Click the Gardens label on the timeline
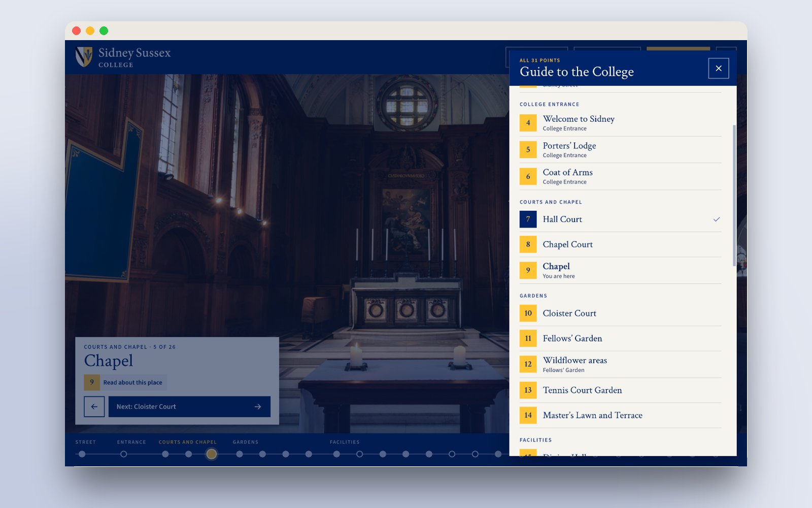This screenshot has width=812, height=508. click(x=246, y=442)
